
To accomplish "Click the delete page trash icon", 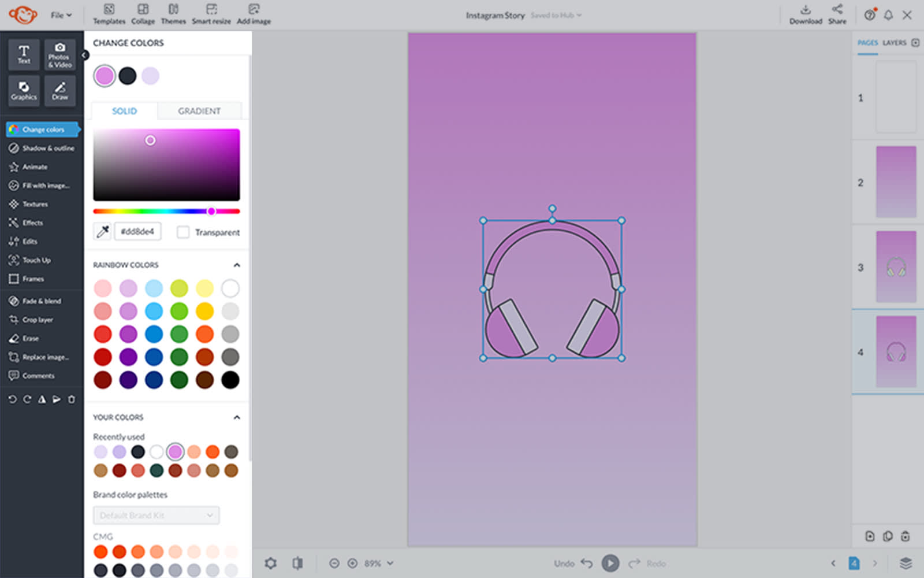I will point(906,536).
